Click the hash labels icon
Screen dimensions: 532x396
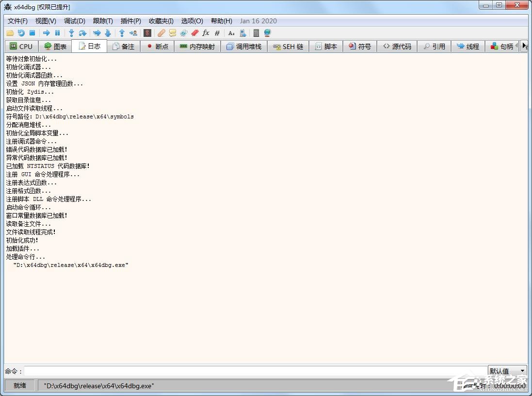pyautogui.click(x=217, y=33)
